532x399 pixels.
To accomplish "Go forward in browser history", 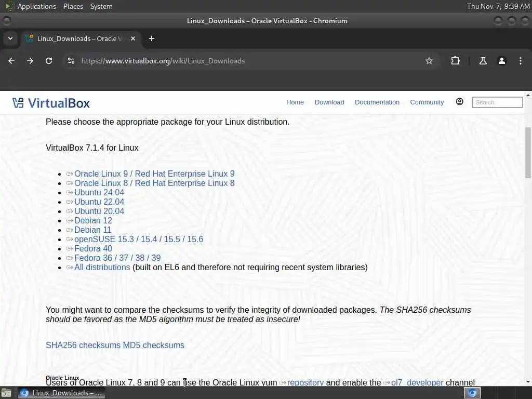I will pos(30,61).
